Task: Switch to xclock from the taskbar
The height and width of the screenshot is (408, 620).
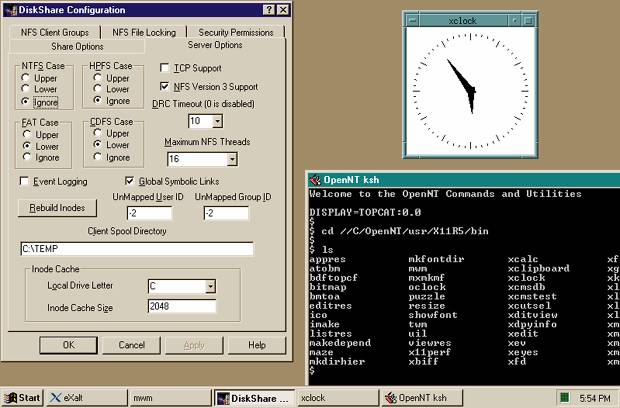Action: click(x=338, y=398)
